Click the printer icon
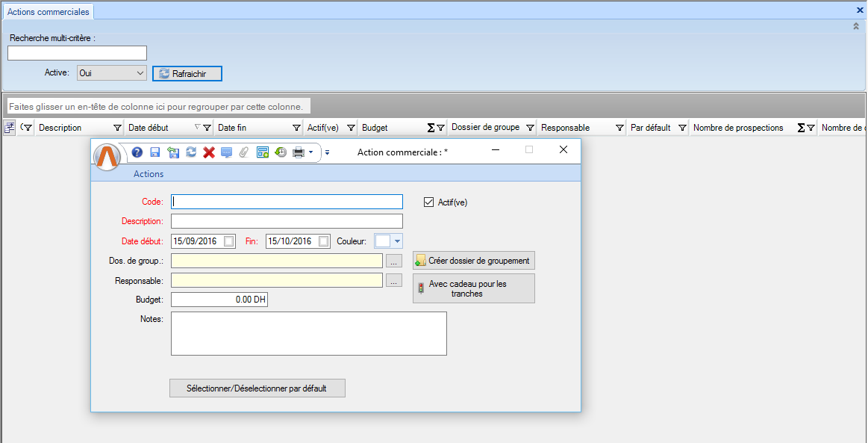The image size is (868, 443). (299, 152)
